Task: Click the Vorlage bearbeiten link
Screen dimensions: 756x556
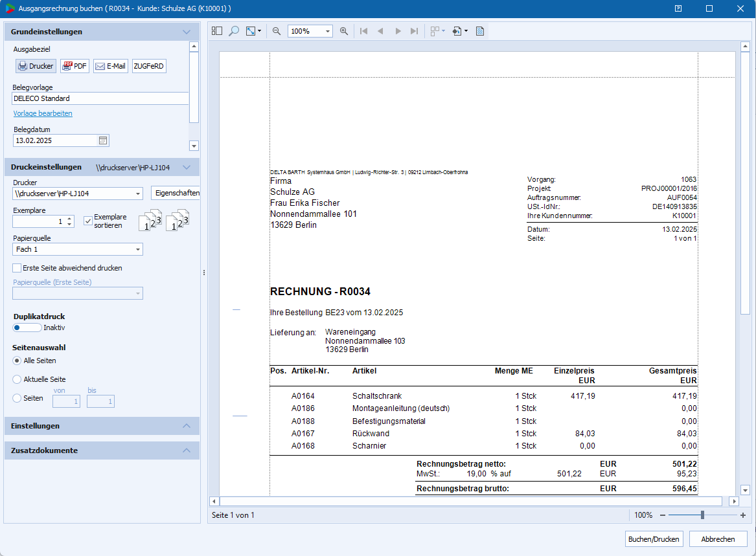Action: pyautogui.click(x=43, y=113)
